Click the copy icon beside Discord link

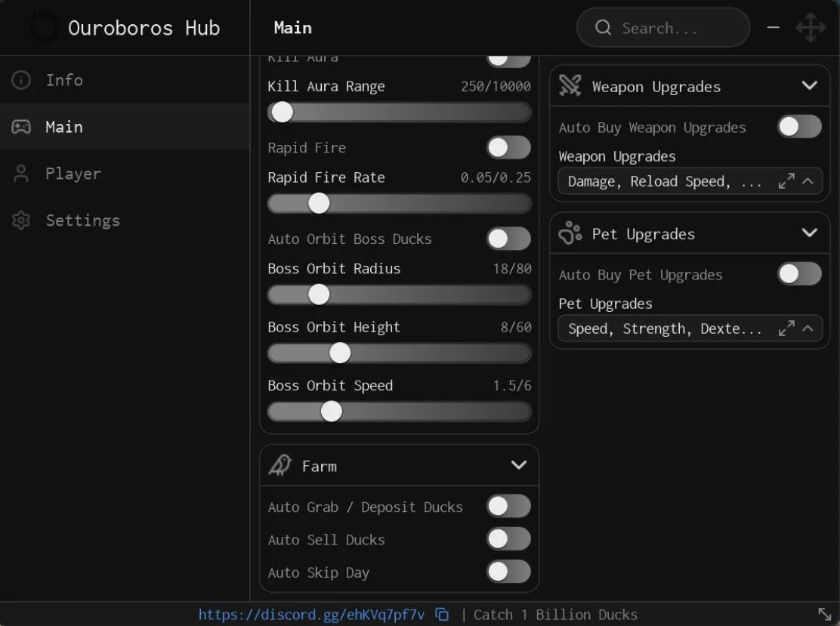coord(442,614)
